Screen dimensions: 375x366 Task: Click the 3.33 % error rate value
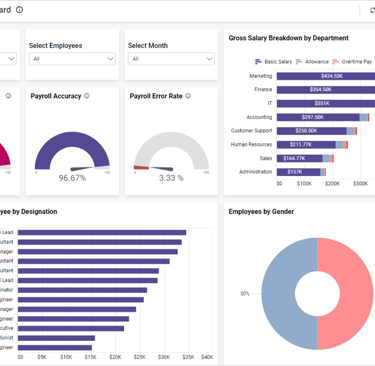tap(171, 178)
